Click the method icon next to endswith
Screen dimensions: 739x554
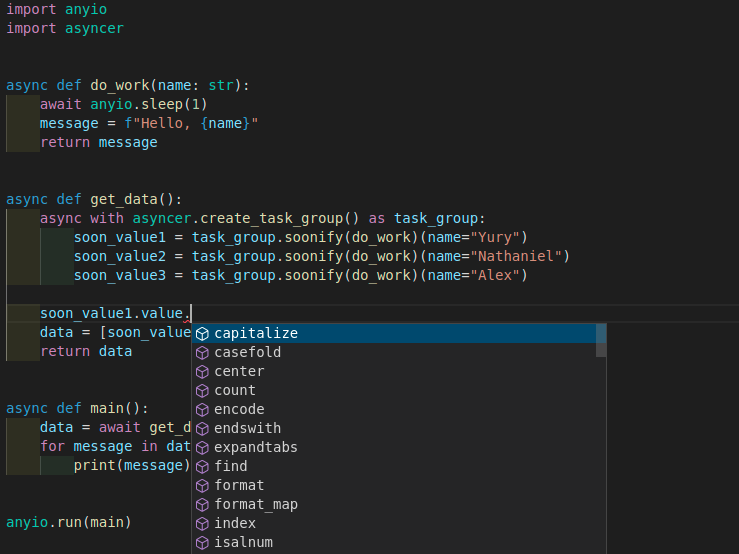point(202,428)
